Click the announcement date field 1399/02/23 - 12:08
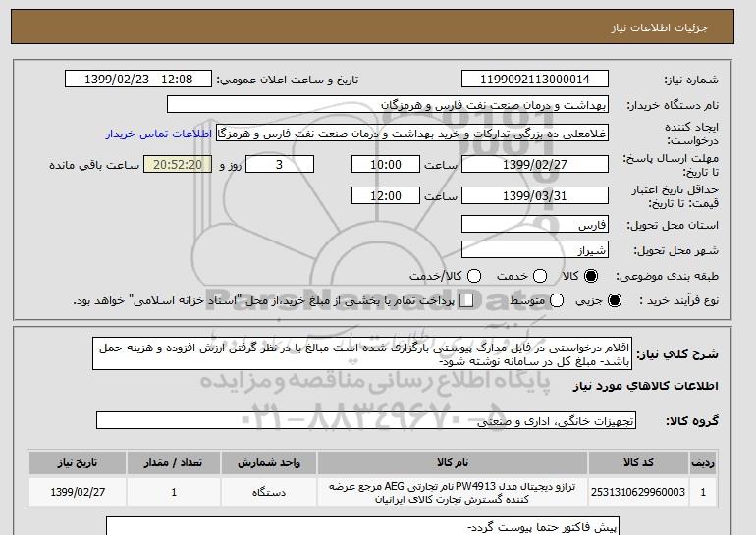 (x=138, y=80)
